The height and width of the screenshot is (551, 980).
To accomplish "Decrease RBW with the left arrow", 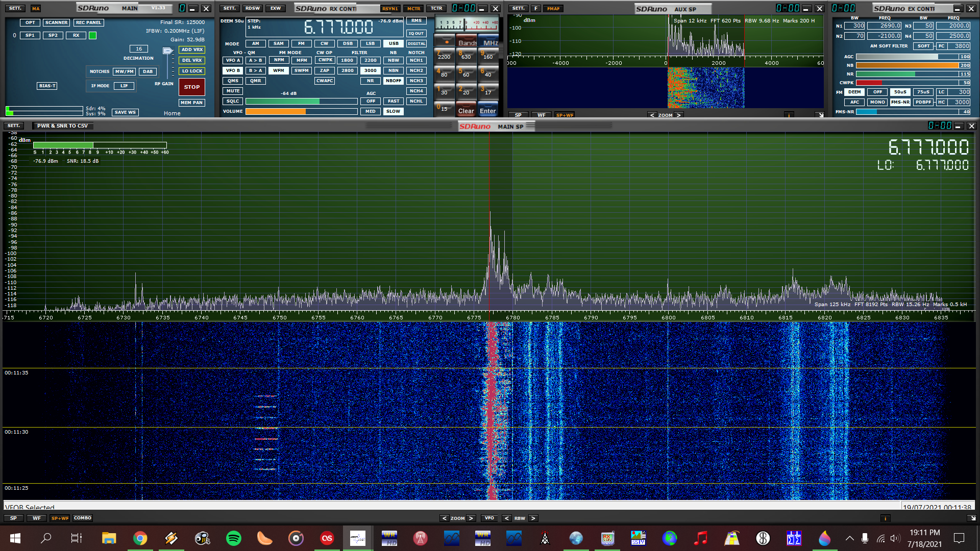I will (x=506, y=518).
